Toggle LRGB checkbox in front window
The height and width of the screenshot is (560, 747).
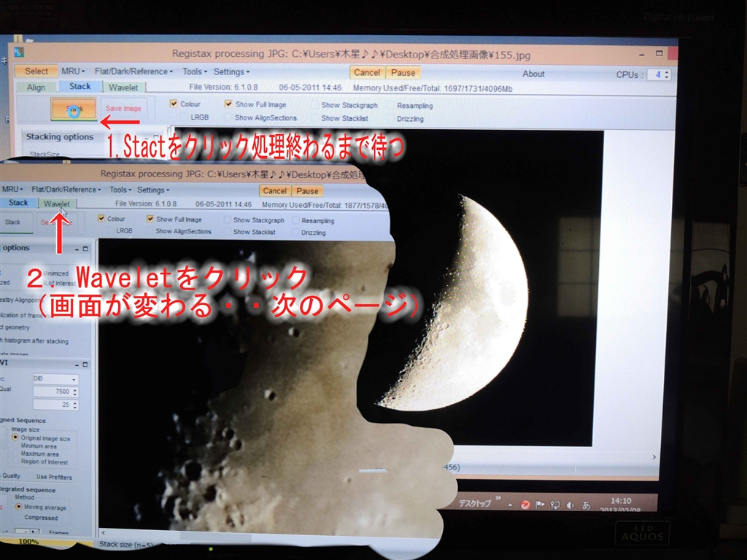click(x=111, y=230)
